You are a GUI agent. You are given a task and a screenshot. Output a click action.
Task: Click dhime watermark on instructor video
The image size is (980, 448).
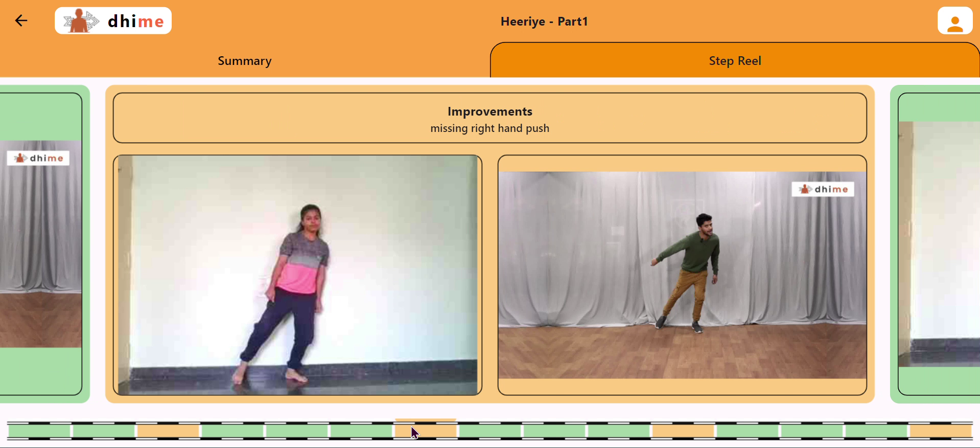click(823, 189)
